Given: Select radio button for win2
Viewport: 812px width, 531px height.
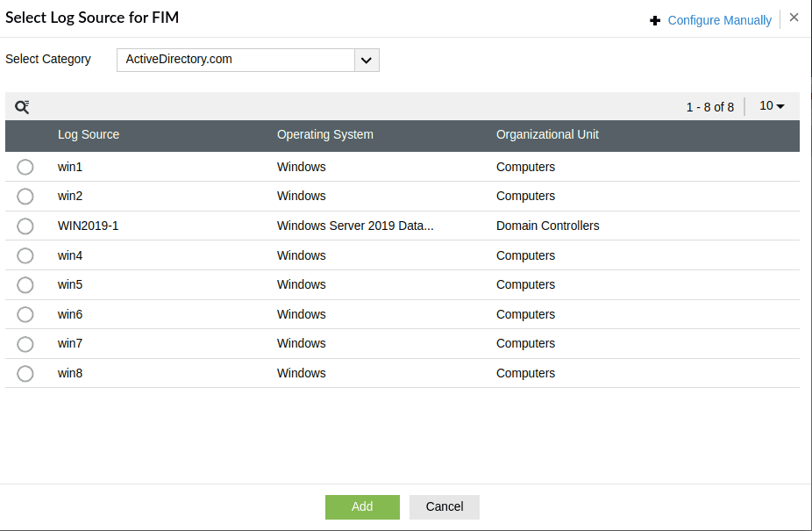Looking at the screenshot, I should coord(25,196).
